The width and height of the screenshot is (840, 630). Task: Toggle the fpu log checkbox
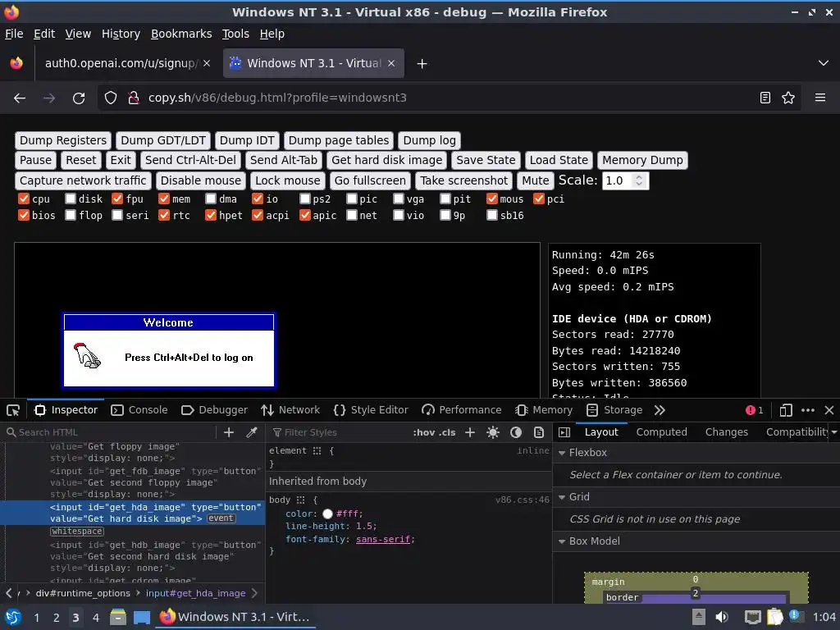click(x=117, y=199)
